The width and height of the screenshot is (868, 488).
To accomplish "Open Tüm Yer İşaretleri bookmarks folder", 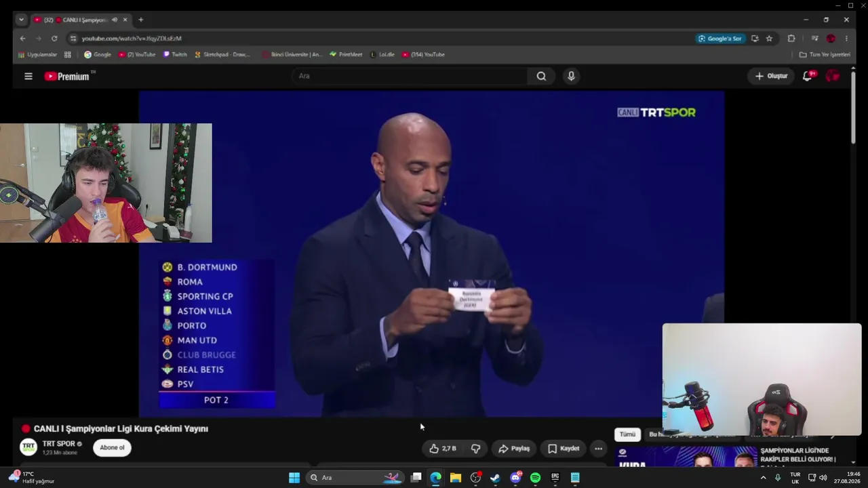I will pos(825,55).
